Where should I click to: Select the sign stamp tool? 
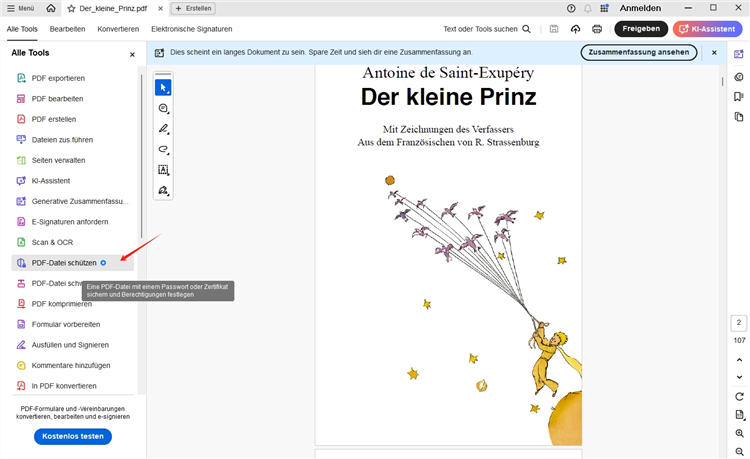(163, 190)
